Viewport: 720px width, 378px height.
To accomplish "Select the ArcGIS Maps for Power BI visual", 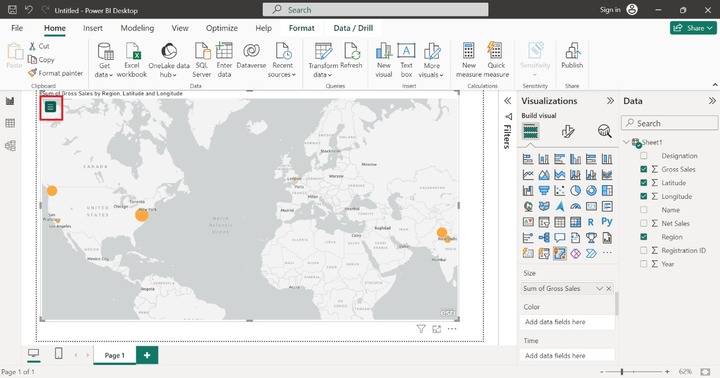I will coord(559,253).
